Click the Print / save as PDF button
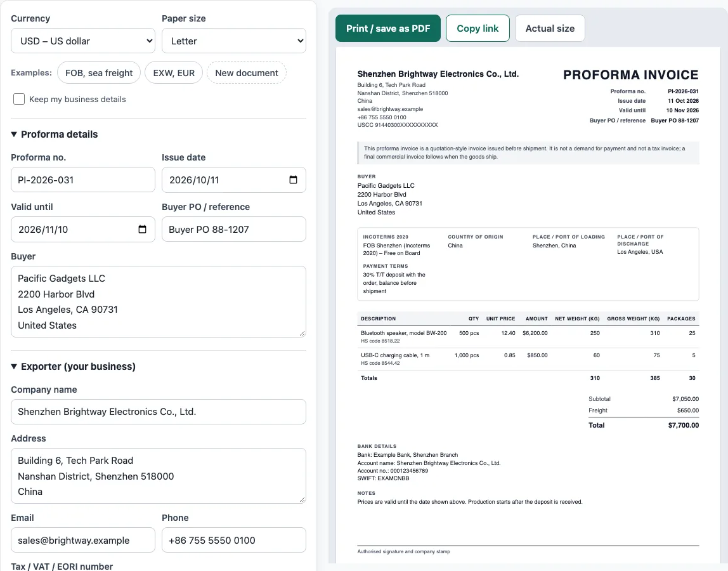This screenshot has height=571, width=728. [x=387, y=29]
